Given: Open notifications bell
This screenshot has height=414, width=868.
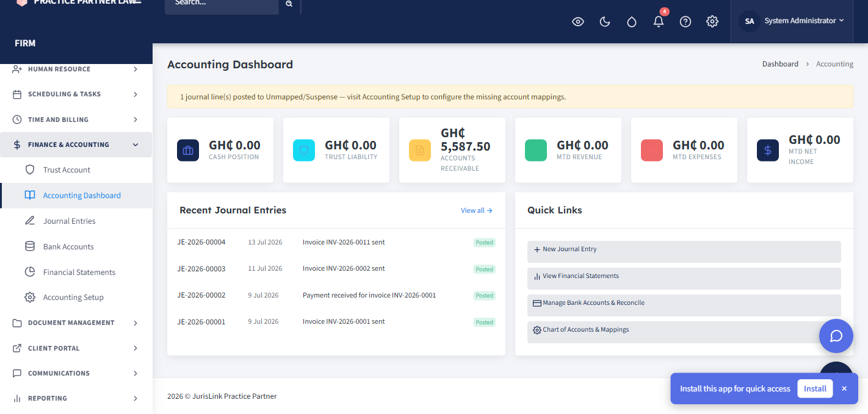Looking at the screenshot, I should point(659,21).
